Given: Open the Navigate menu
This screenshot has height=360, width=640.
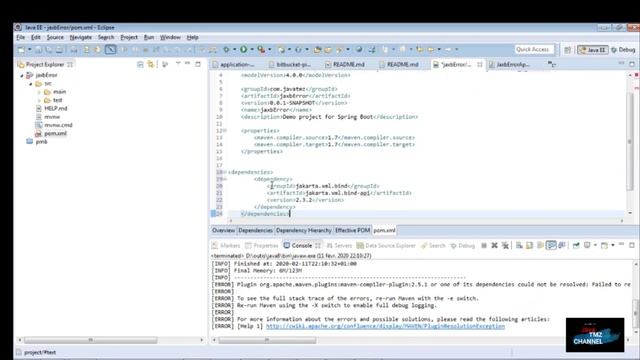Looking at the screenshot, I should tap(80, 37).
